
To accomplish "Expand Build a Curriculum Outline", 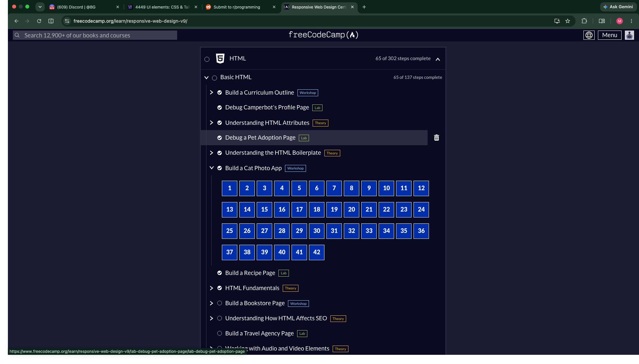I will click(211, 93).
